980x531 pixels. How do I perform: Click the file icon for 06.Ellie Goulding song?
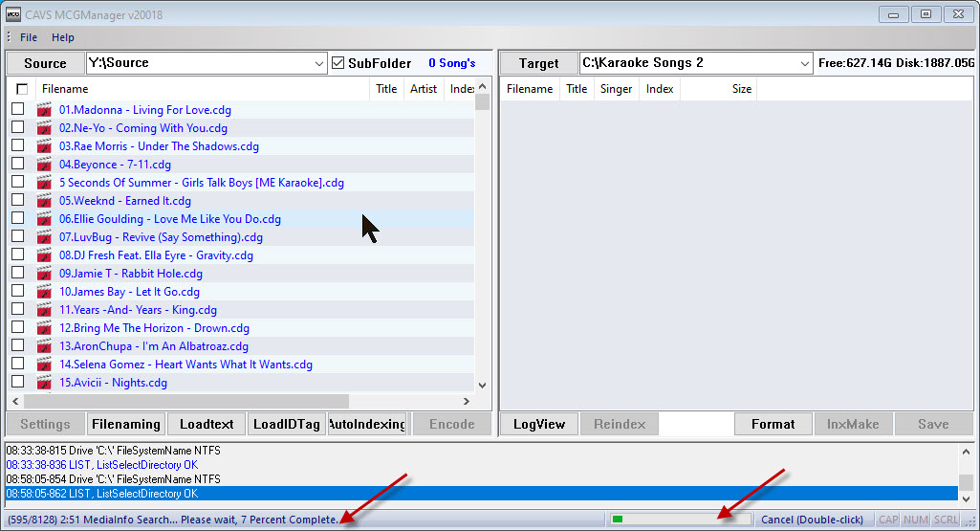(44, 219)
